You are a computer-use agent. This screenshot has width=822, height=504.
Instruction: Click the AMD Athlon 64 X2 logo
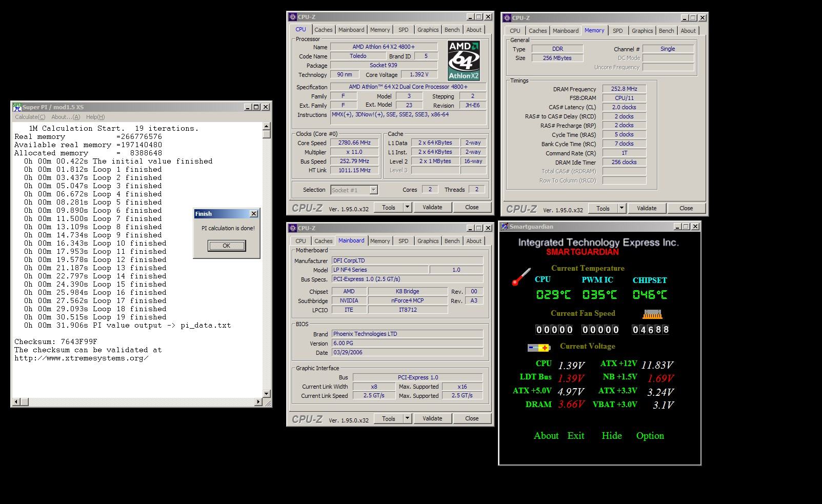pyautogui.click(x=464, y=61)
